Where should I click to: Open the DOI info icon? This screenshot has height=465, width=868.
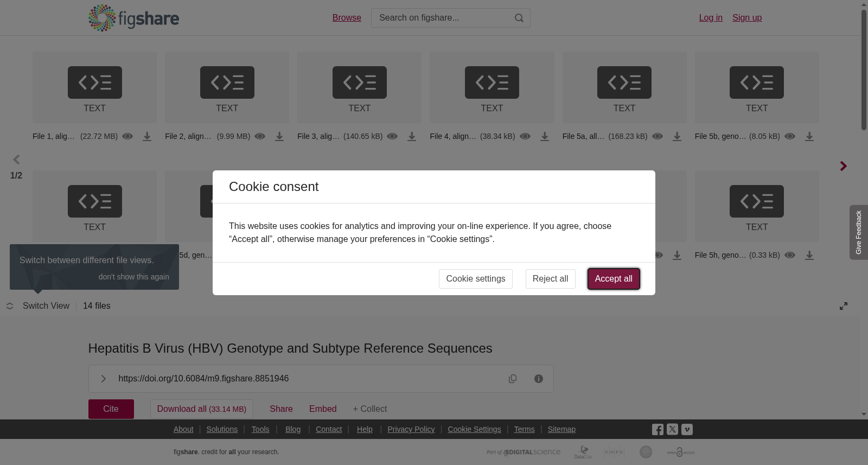coord(539,379)
